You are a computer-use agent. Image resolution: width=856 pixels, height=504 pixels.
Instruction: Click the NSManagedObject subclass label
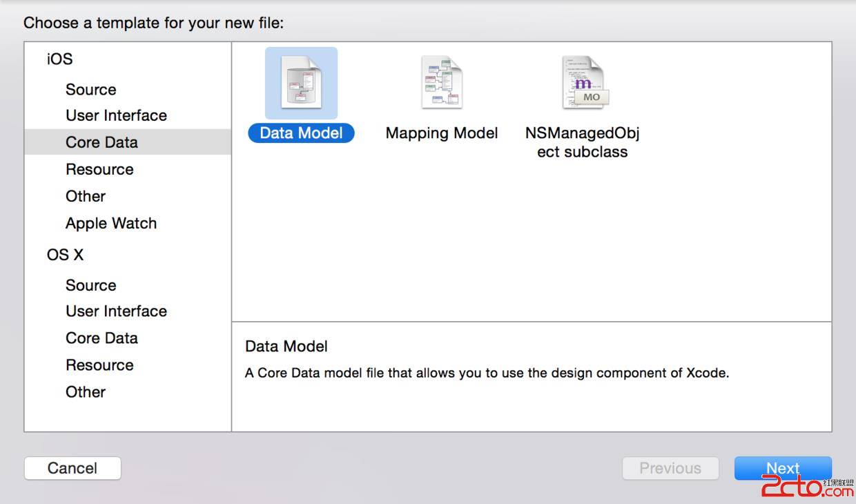(583, 142)
